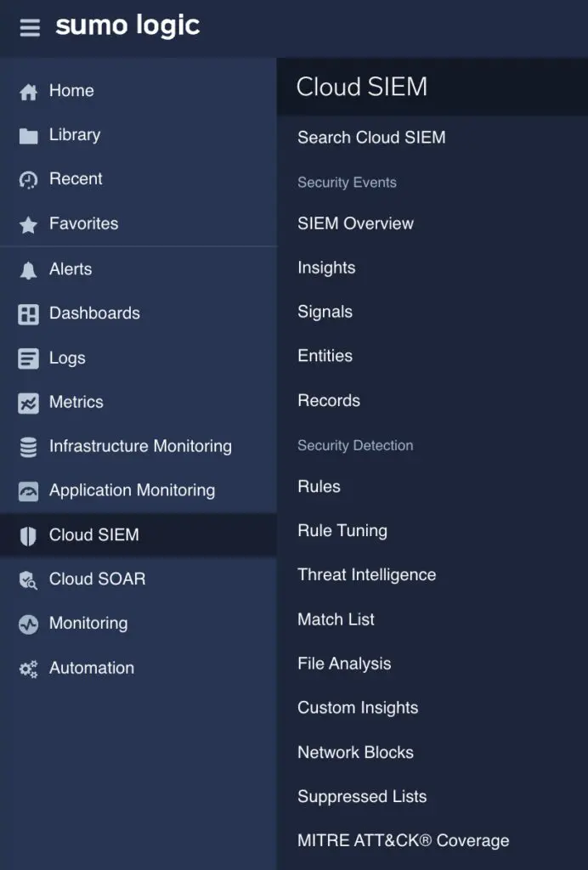Click the Logs document icon
Screen dimensions: 588x870
29,359
